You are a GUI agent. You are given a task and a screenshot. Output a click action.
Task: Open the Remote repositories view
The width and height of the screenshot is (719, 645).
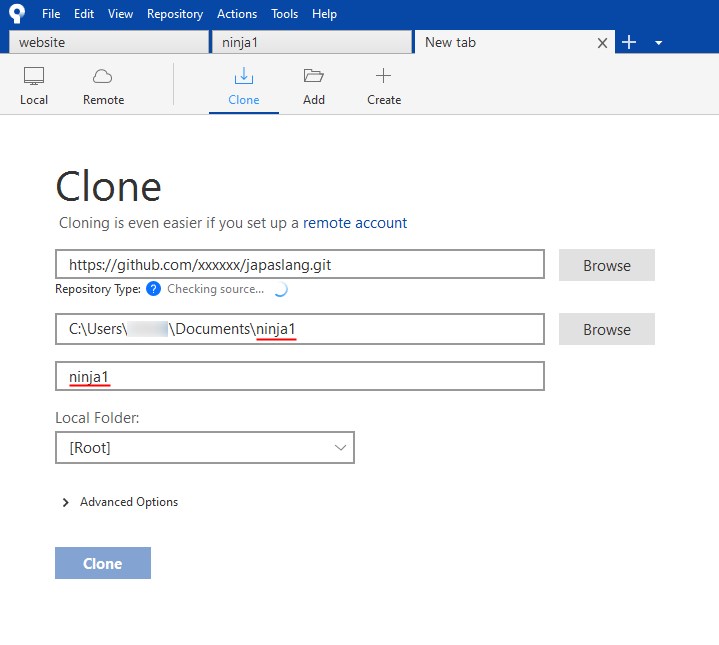103,87
